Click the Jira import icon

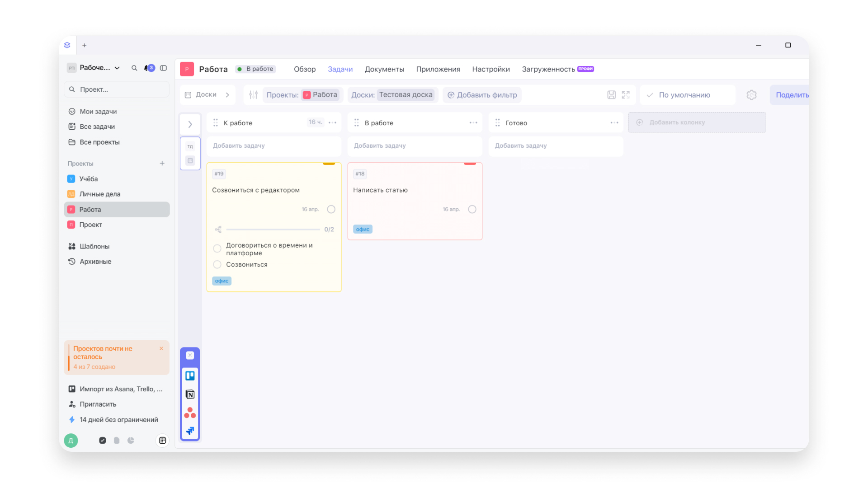click(x=190, y=431)
